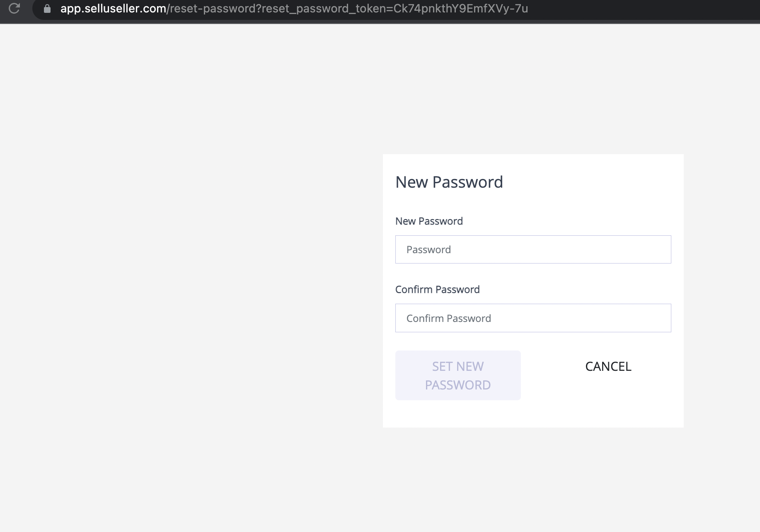Cancel the password reset

(608, 366)
